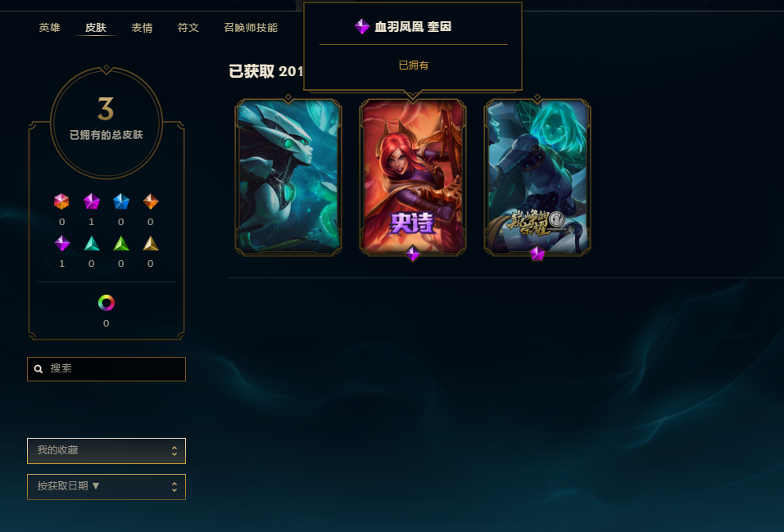This screenshot has height=532, width=784.
Task: Select the teal armored first skin card
Action: click(x=288, y=178)
